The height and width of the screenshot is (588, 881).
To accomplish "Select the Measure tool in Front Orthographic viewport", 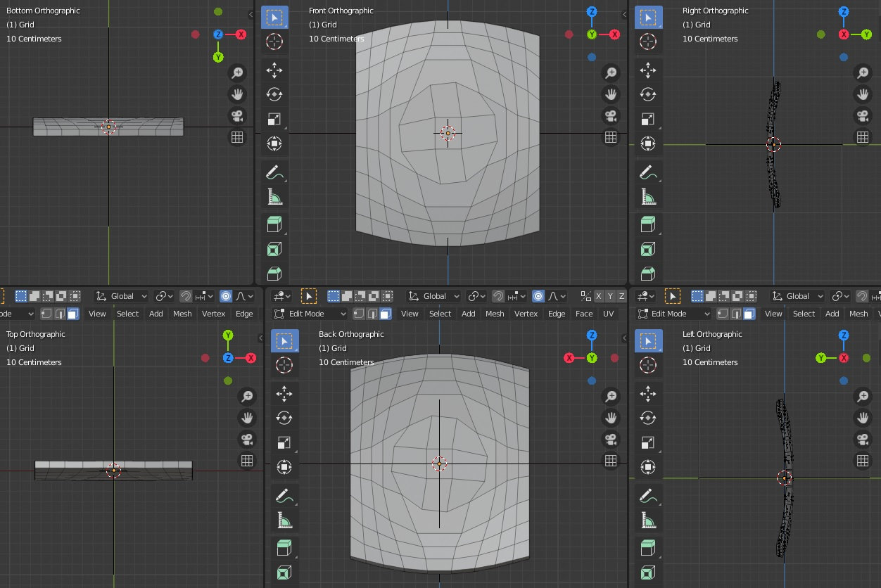I will coord(274,197).
